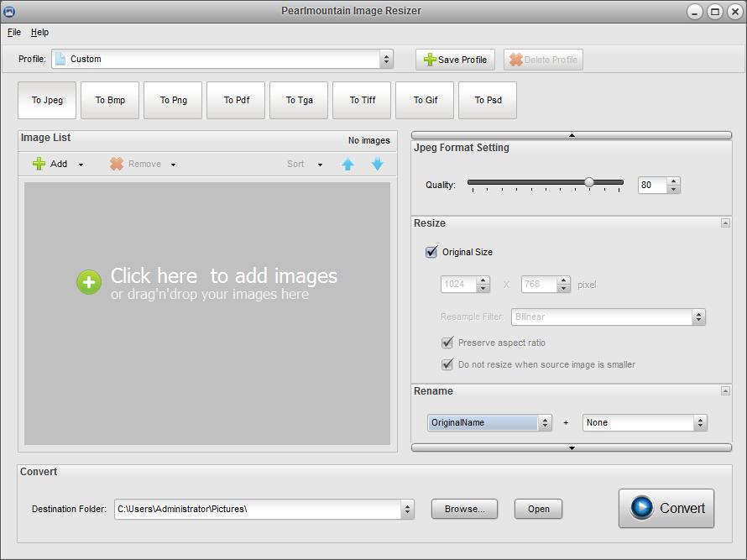747x560 pixels.
Task: Adjust the Jpeg Quality slider
Action: tap(589, 181)
